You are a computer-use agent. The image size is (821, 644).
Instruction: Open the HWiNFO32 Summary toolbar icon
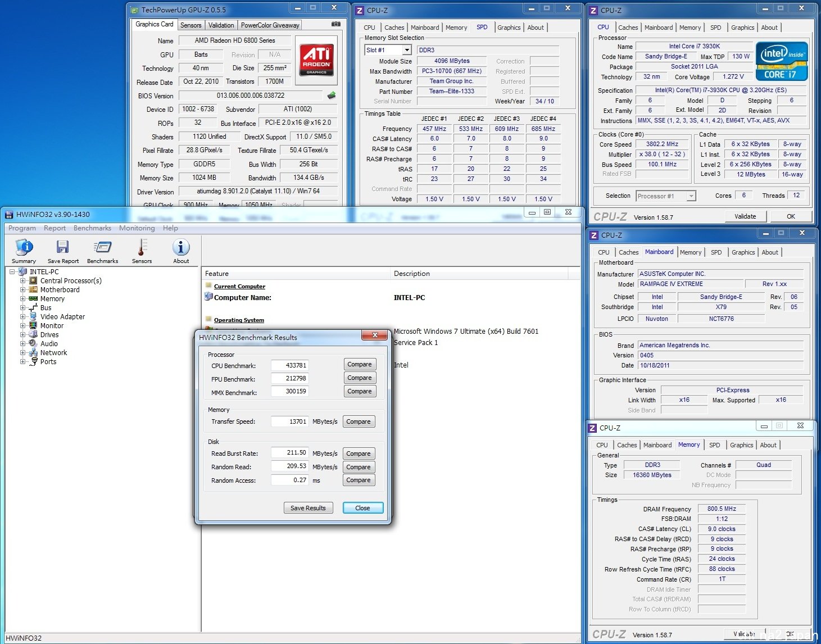click(x=24, y=248)
